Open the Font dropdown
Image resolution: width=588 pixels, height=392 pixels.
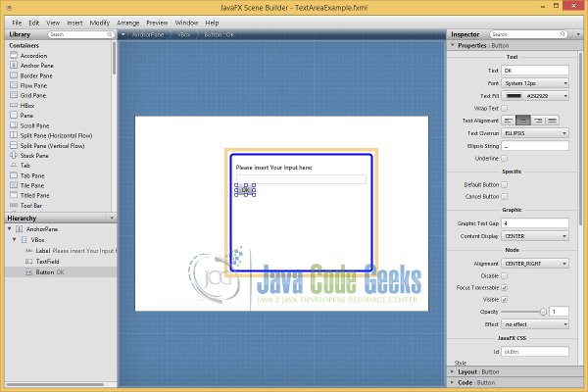tap(535, 83)
